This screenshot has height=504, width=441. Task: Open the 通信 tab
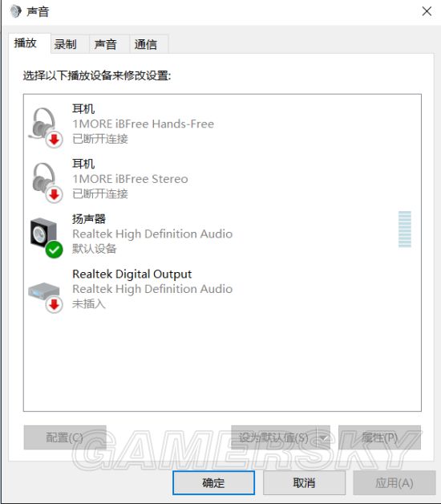click(x=145, y=44)
